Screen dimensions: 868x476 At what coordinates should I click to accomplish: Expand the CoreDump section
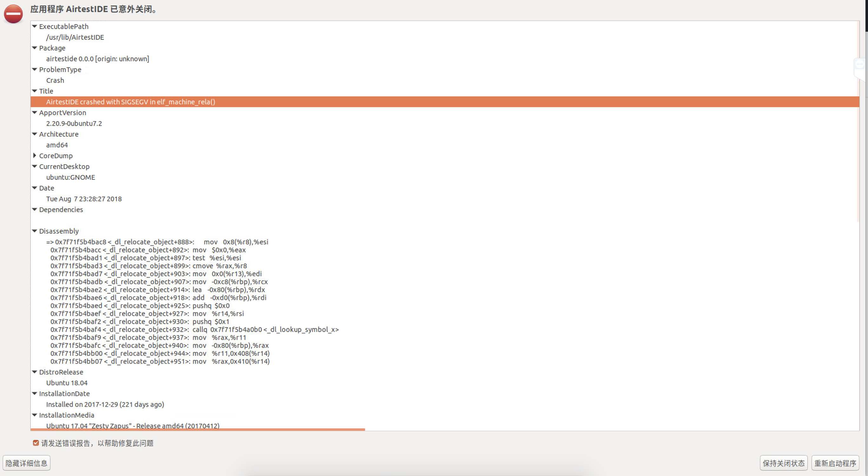[35, 156]
